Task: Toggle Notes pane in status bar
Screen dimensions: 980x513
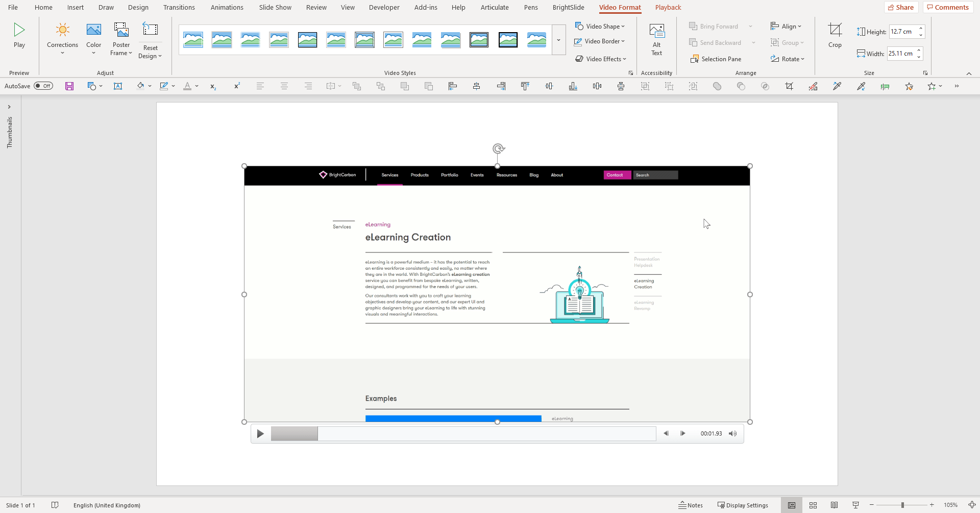Action: click(x=691, y=505)
